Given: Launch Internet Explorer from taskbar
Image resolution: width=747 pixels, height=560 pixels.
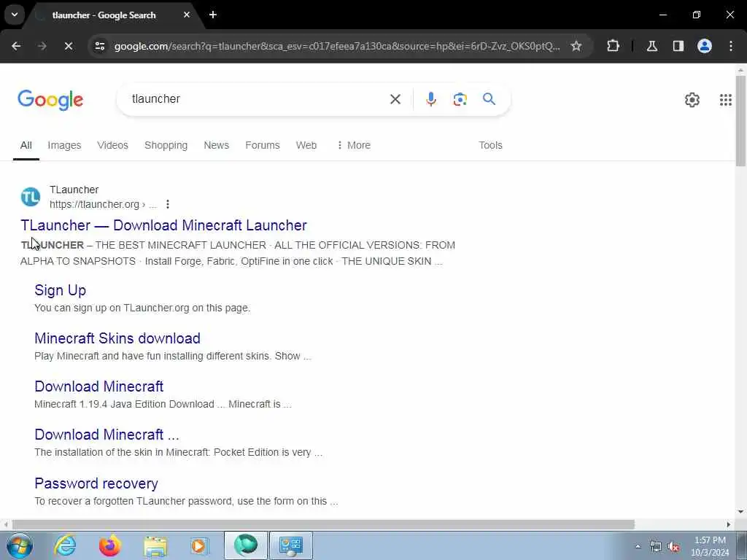Looking at the screenshot, I should [65, 545].
